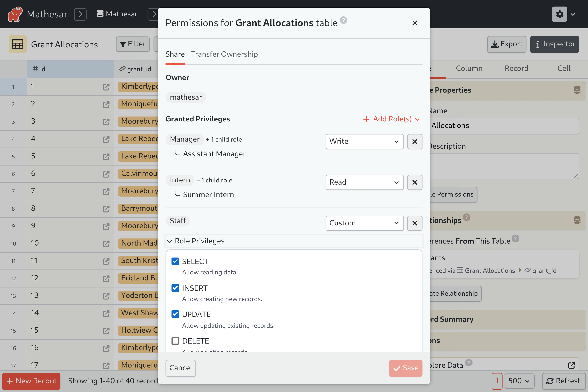The height and width of the screenshot is (392, 588).
Task: Open the Add Role(s) menu
Action: pyautogui.click(x=391, y=119)
